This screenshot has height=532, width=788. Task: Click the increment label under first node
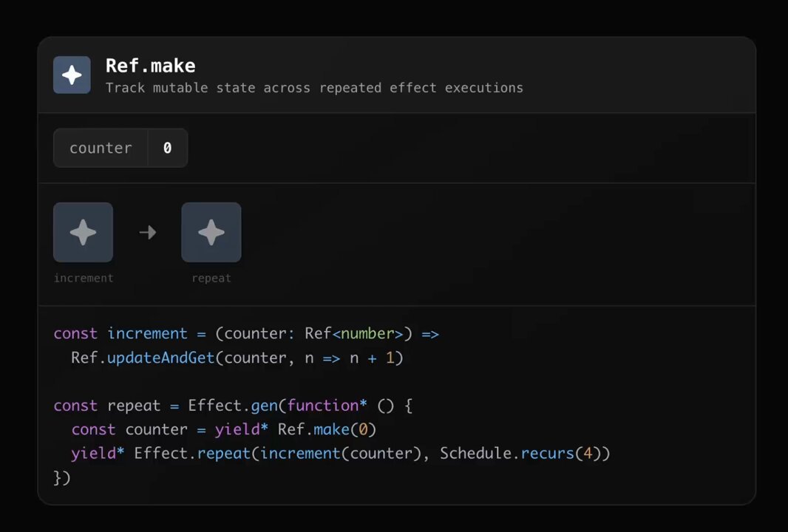pyautogui.click(x=84, y=278)
